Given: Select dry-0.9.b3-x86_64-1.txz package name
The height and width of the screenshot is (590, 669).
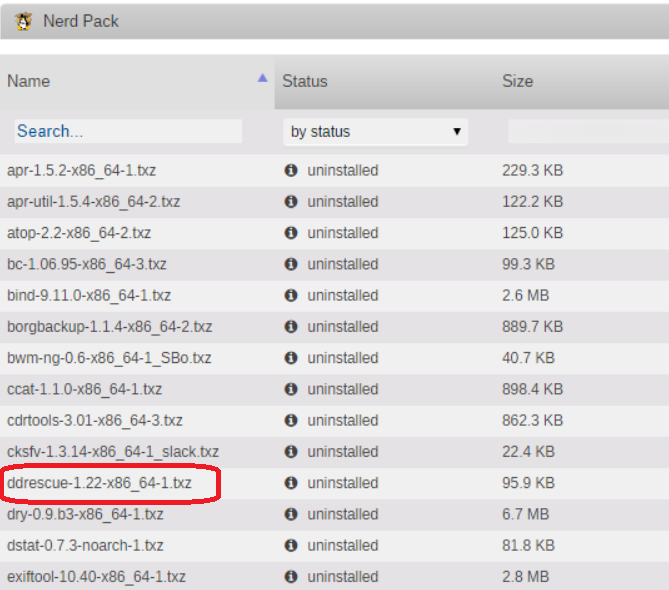Looking at the screenshot, I should click(x=85, y=514).
